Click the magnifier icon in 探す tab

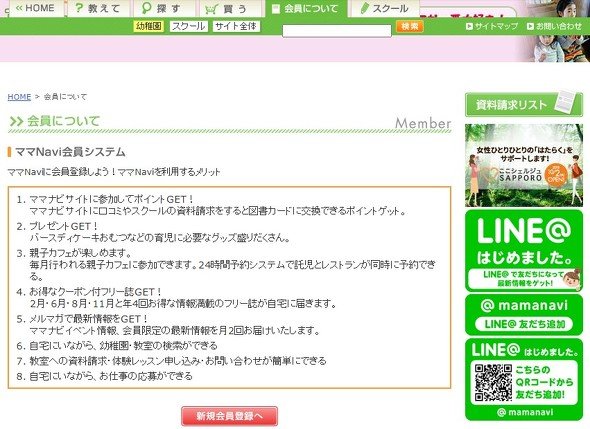tap(146, 8)
